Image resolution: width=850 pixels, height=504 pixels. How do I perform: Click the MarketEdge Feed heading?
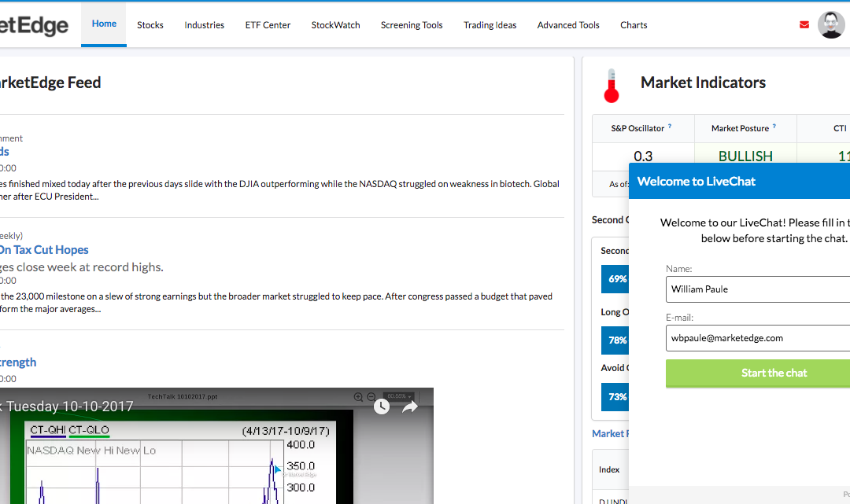coord(50,83)
